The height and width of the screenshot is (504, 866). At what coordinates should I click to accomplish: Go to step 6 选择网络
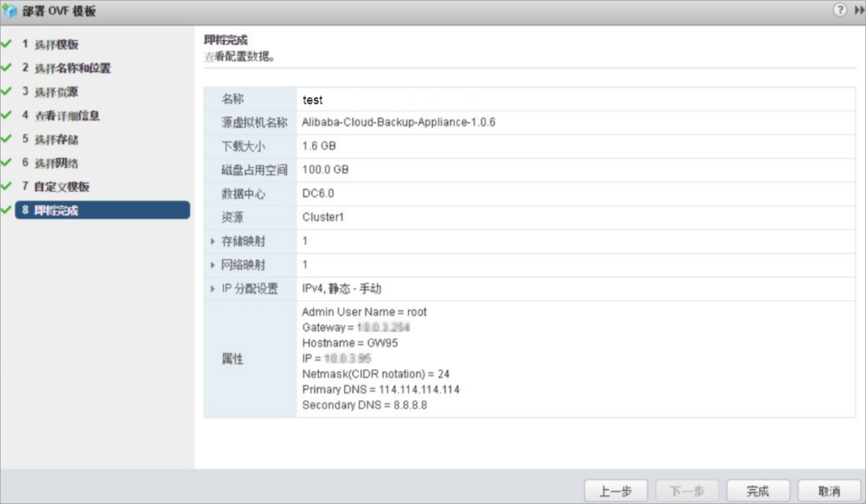(50, 163)
